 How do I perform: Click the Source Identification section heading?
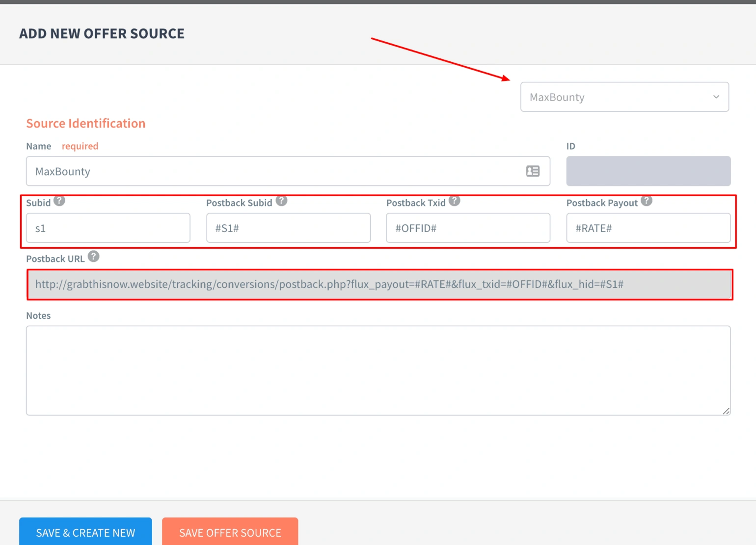coord(86,123)
